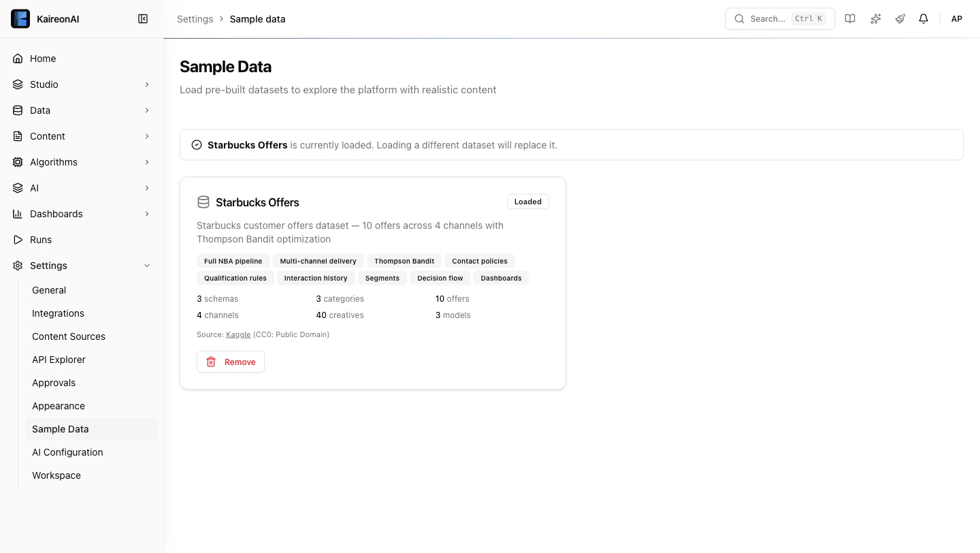This screenshot has height=553, width=980.
Task: Click the Algorithms chip icon
Action: (18, 161)
